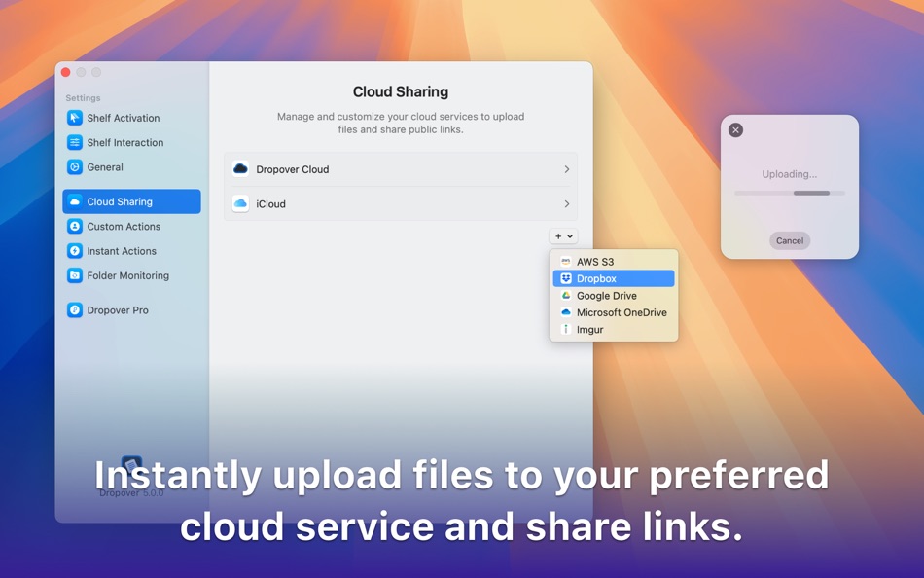Screen dimensions: 924x578
Task: Click the General settings icon
Action: point(74,167)
